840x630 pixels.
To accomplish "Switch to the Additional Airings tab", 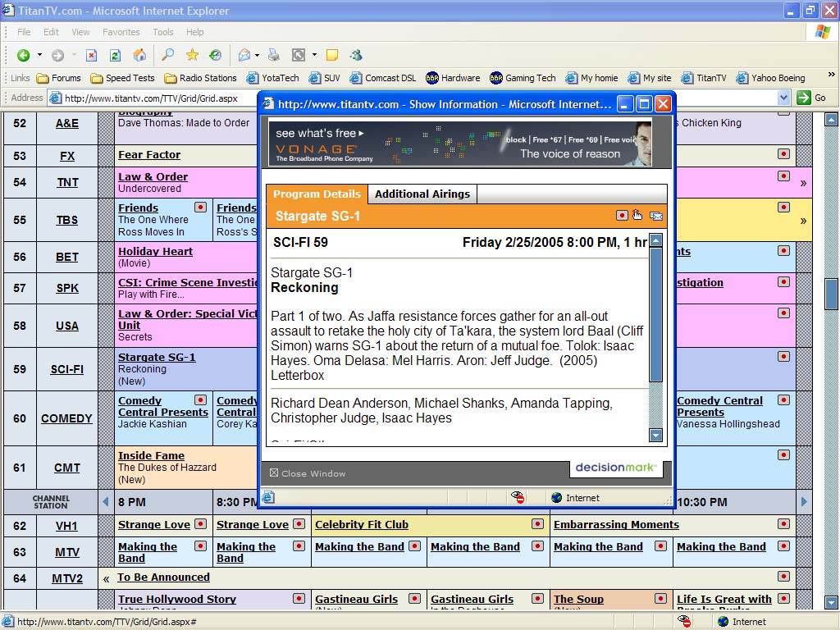I will pyautogui.click(x=422, y=194).
